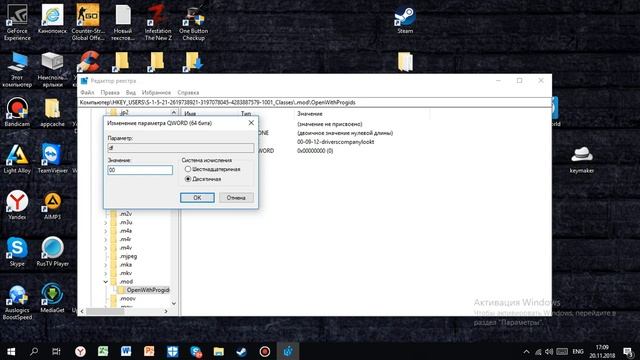The image size is (640, 360).
Task: Open GeForce Experience desktop shortcut
Action: [x=17, y=22]
